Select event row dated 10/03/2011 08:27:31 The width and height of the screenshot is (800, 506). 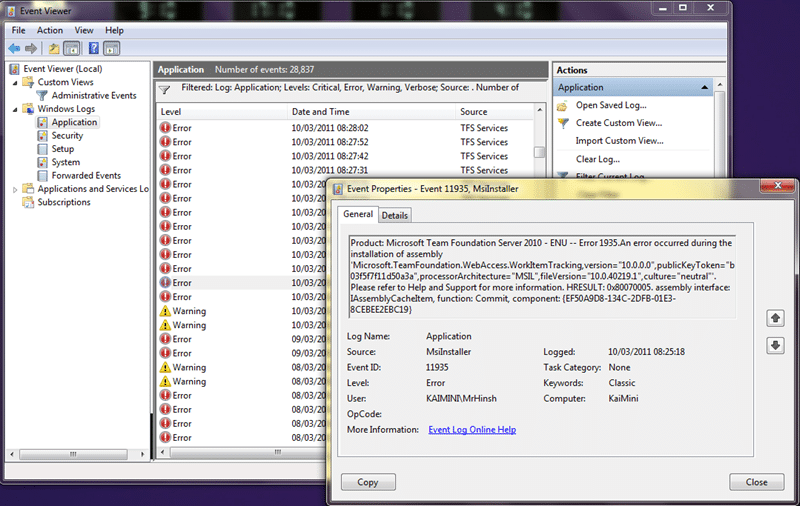[x=345, y=170]
